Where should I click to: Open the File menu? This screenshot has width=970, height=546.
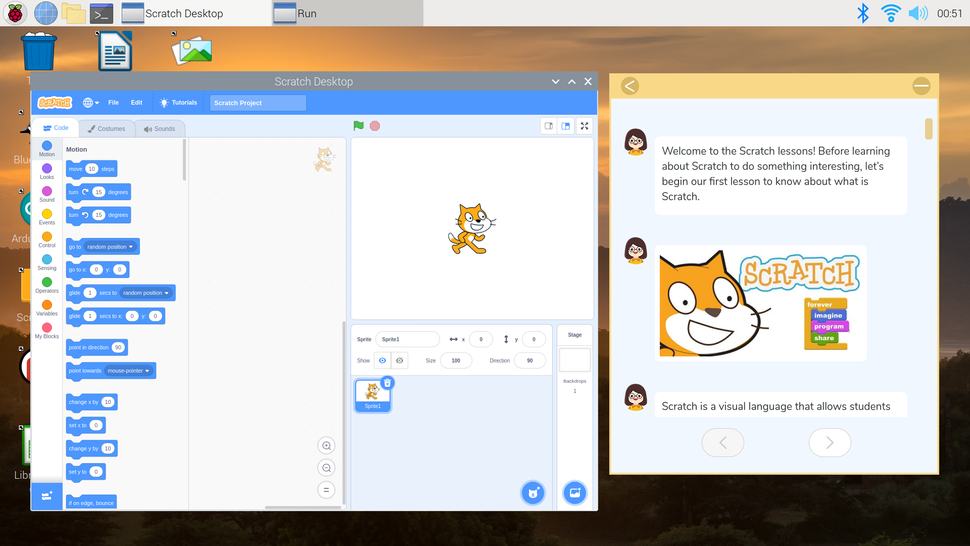[113, 103]
